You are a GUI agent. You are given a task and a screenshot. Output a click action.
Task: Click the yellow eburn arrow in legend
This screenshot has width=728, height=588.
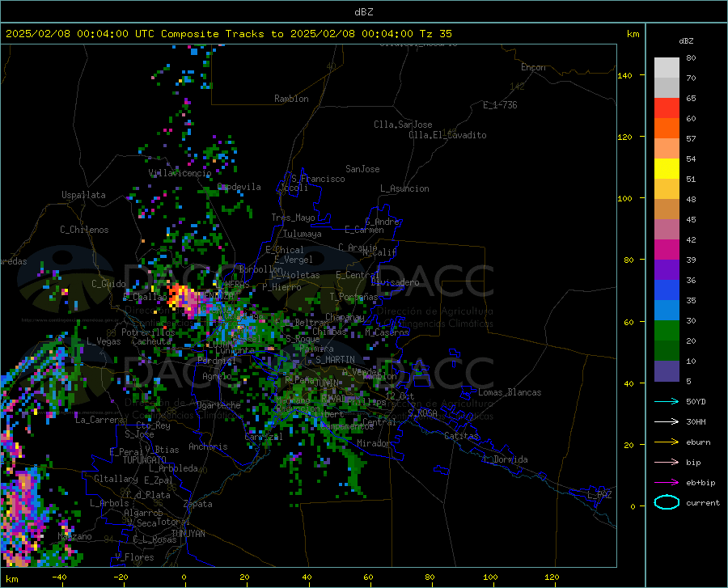[667, 442]
